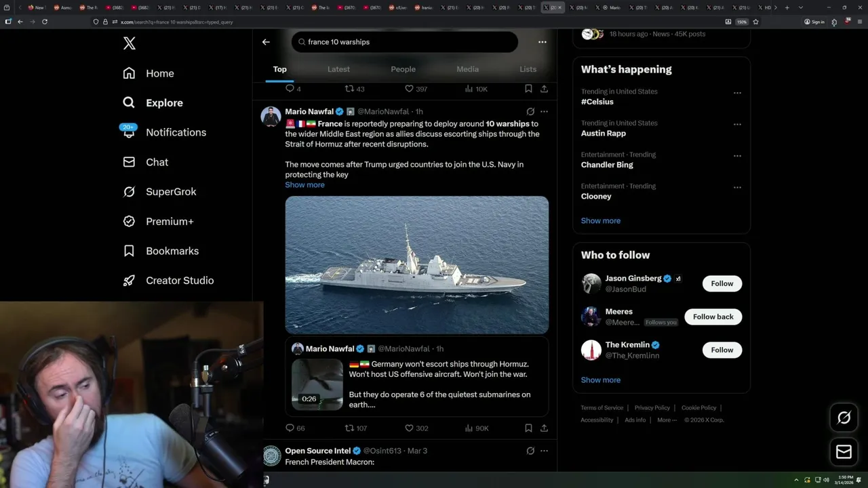868x488 pixels.
Task: Follow The Kremlin account
Action: 722,350
